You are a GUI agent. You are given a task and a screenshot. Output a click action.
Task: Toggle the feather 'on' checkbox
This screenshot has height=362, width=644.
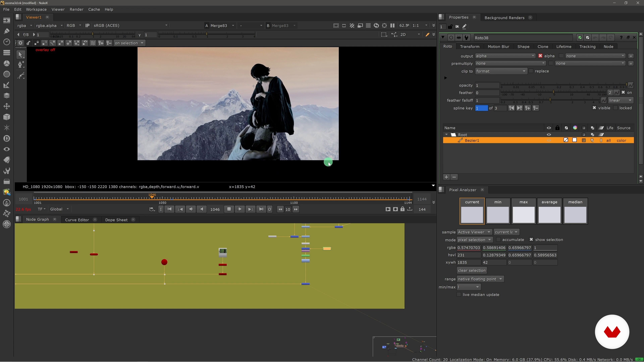point(623,93)
